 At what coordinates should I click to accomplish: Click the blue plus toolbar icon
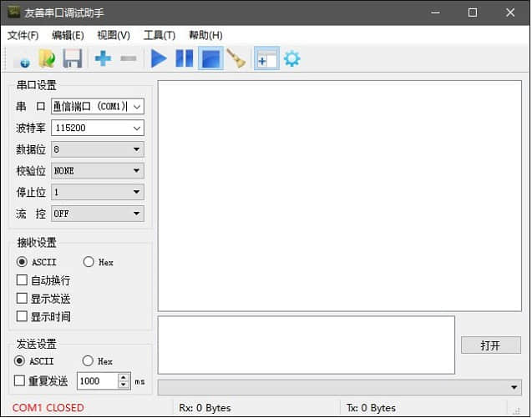coord(103,59)
